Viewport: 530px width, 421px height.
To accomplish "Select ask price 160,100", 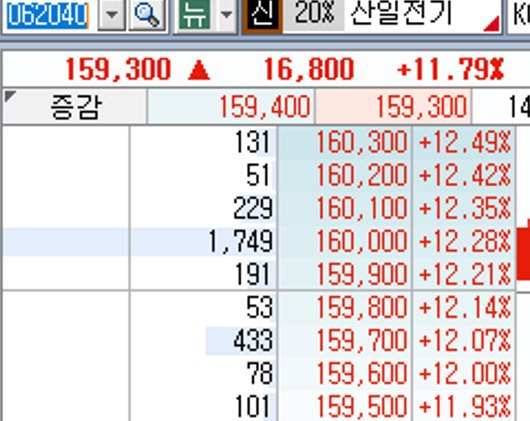I will [x=362, y=208].
